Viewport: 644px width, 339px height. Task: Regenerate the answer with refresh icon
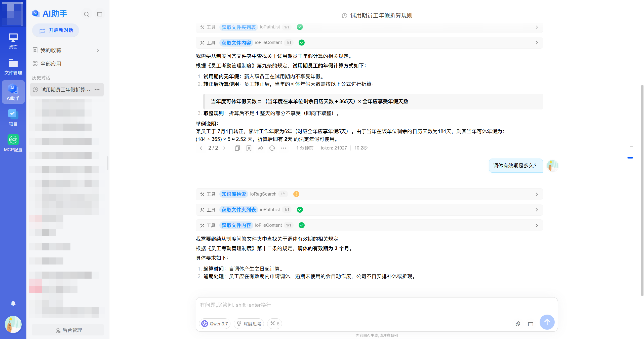[x=272, y=148]
